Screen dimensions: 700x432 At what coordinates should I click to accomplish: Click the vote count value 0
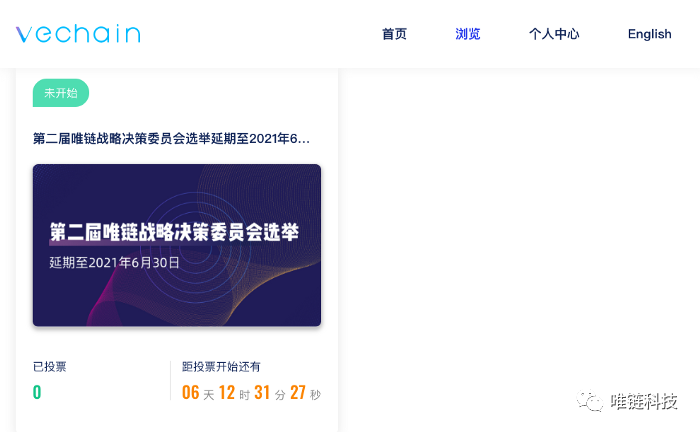point(37,392)
